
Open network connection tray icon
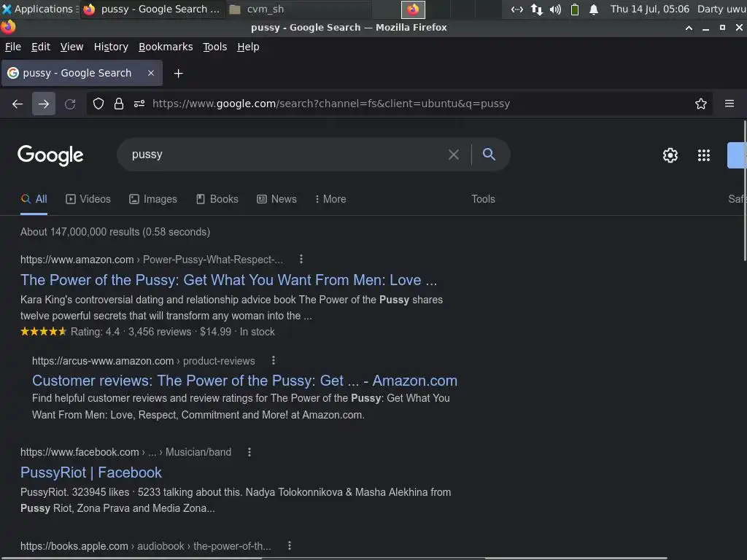(x=517, y=9)
